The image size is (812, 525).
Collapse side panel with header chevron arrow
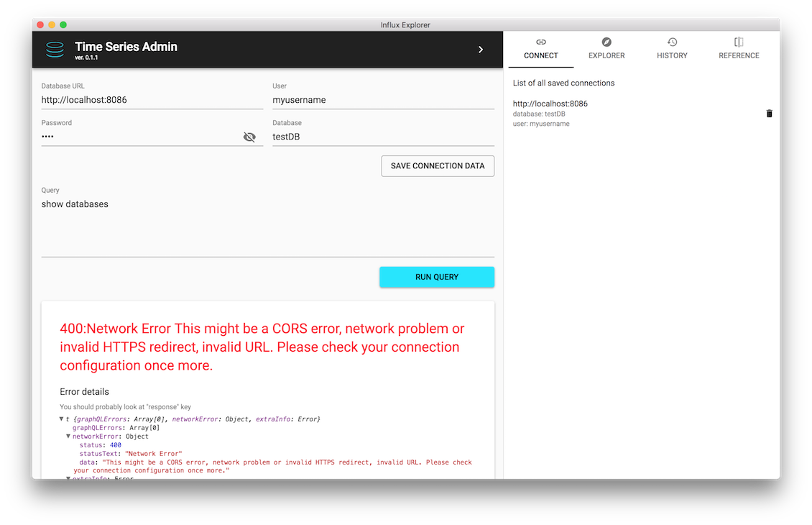coord(481,50)
